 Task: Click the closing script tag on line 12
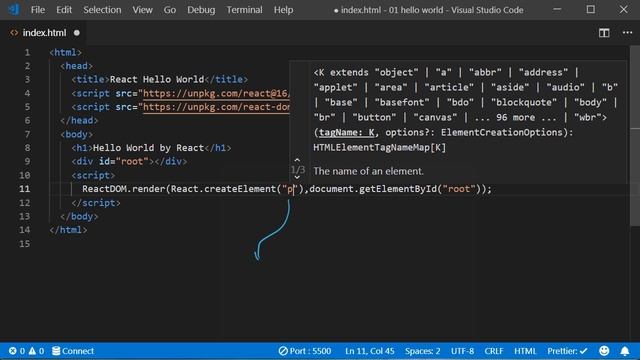pyautogui.click(x=96, y=203)
